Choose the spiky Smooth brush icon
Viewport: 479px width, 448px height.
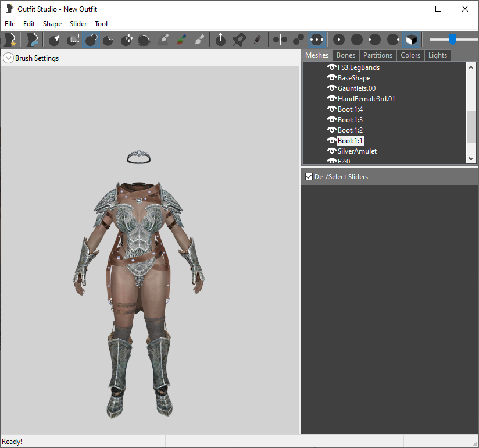[x=144, y=40]
